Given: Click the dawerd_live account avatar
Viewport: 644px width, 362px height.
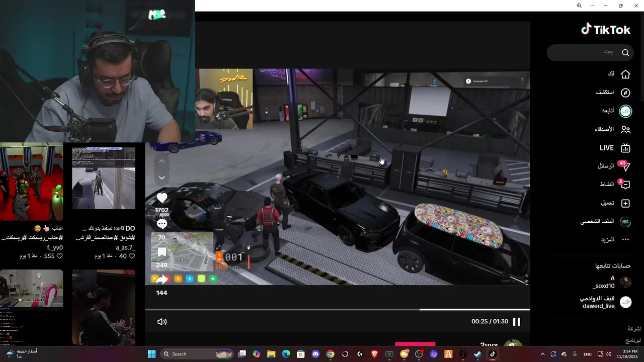Looking at the screenshot, I should click(625, 302).
